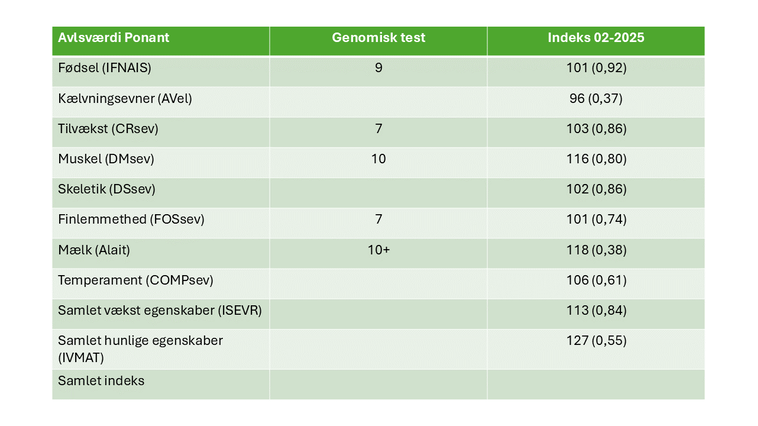Click the 'Finlemmethed (FOSsev)' cell
The width and height of the screenshot is (758, 426).
(x=131, y=219)
